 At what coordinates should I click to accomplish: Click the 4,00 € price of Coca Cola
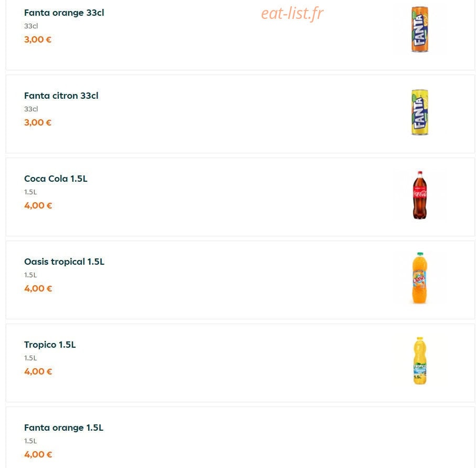tap(38, 205)
